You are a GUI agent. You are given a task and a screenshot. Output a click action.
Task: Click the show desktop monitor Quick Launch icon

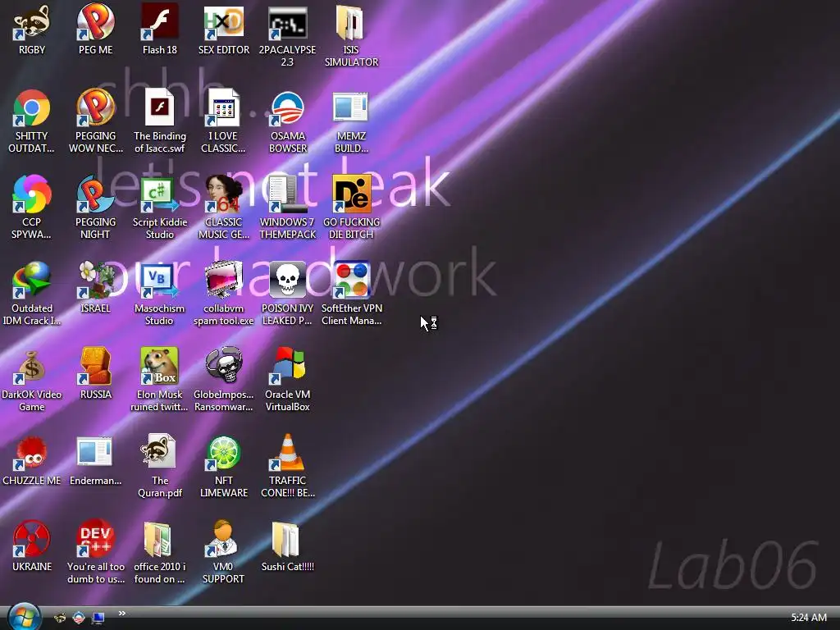[x=98, y=619]
